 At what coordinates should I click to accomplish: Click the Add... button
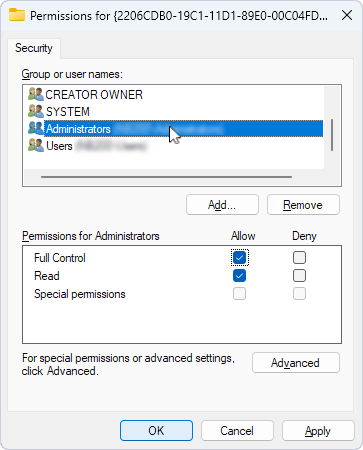pos(222,205)
